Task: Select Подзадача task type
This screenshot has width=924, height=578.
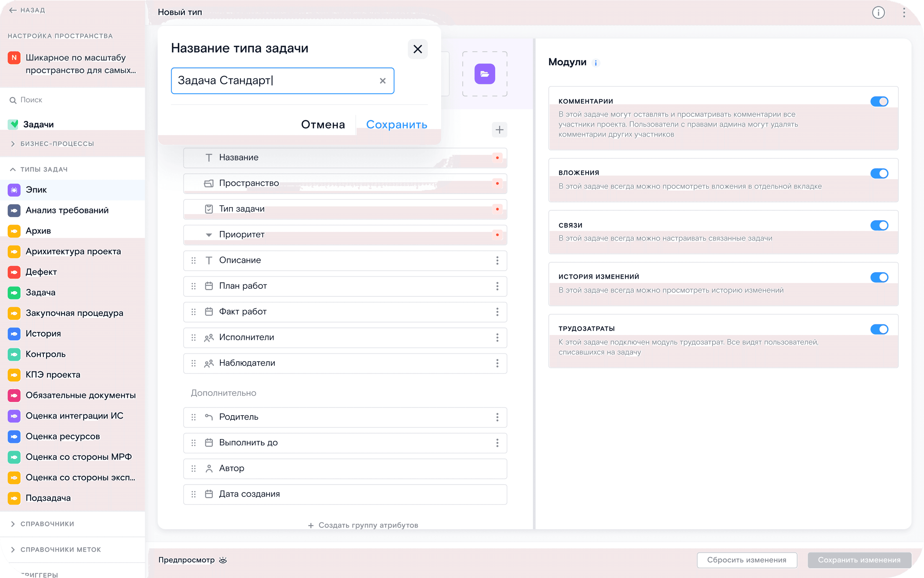Action: pos(72,498)
